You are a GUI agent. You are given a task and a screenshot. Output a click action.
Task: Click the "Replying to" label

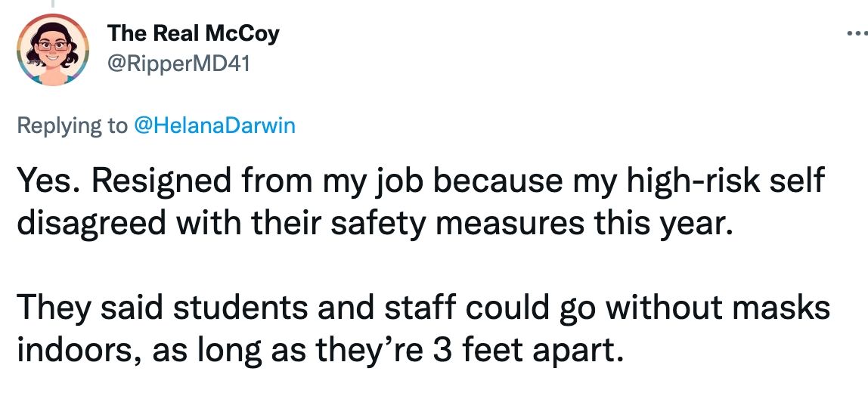coord(73,125)
